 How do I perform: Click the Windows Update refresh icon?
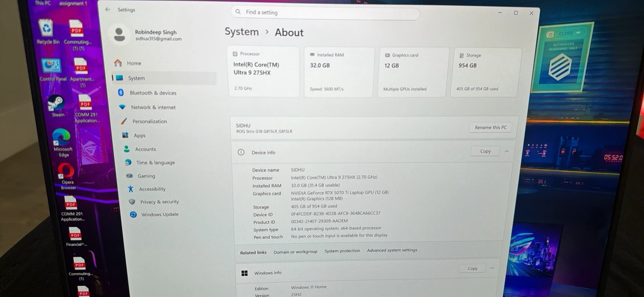pyautogui.click(x=133, y=214)
